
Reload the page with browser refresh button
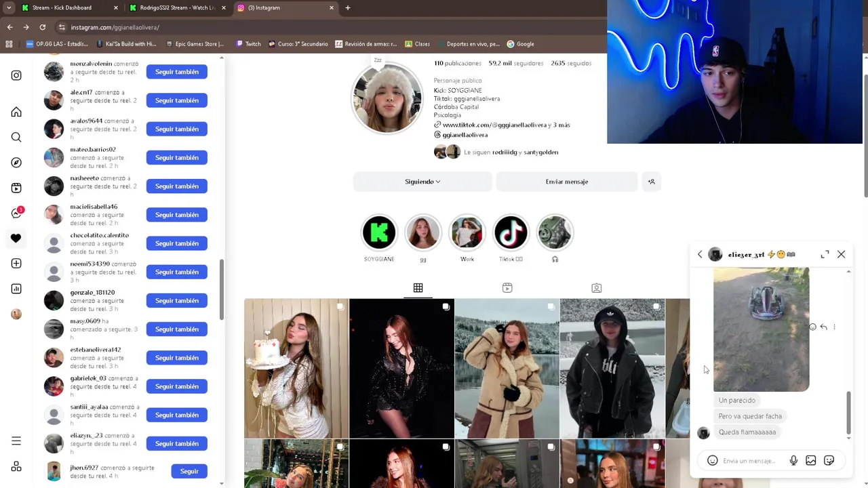[x=42, y=27]
